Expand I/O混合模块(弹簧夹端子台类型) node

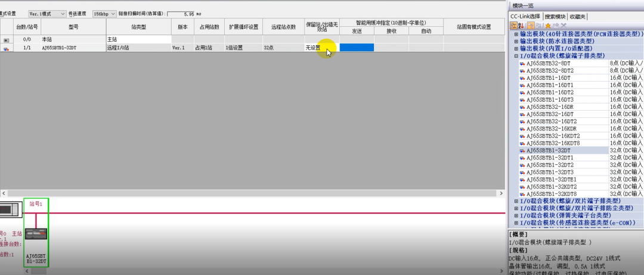pos(516,215)
